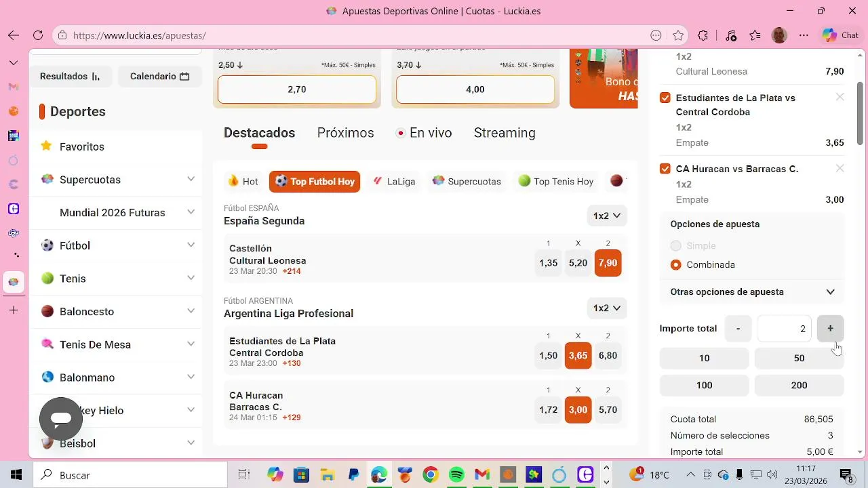Pick Central Cordoba odds 6,80
The width and height of the screenshot is (868, 488).
tap(608, 355)
